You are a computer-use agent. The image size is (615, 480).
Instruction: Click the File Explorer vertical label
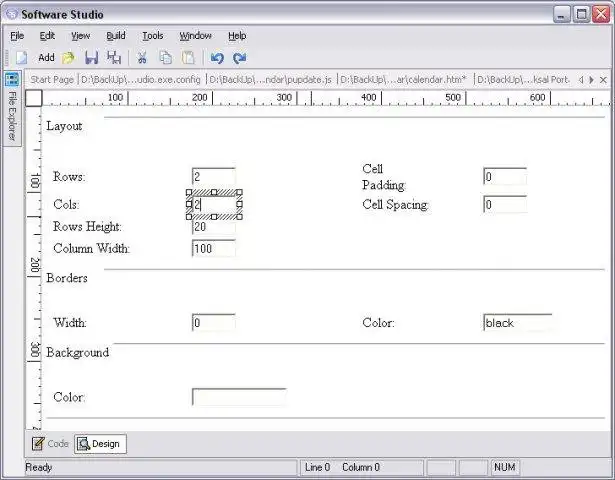pos(12,116)
